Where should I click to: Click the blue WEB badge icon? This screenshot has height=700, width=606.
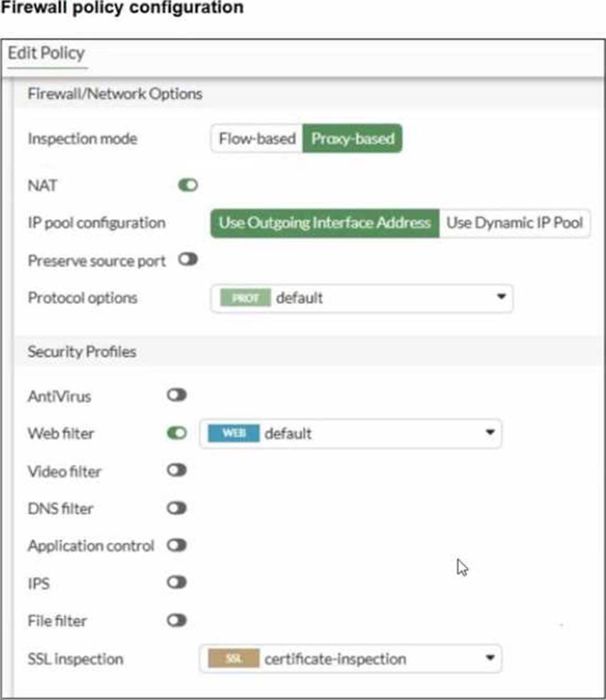(234, 433)
